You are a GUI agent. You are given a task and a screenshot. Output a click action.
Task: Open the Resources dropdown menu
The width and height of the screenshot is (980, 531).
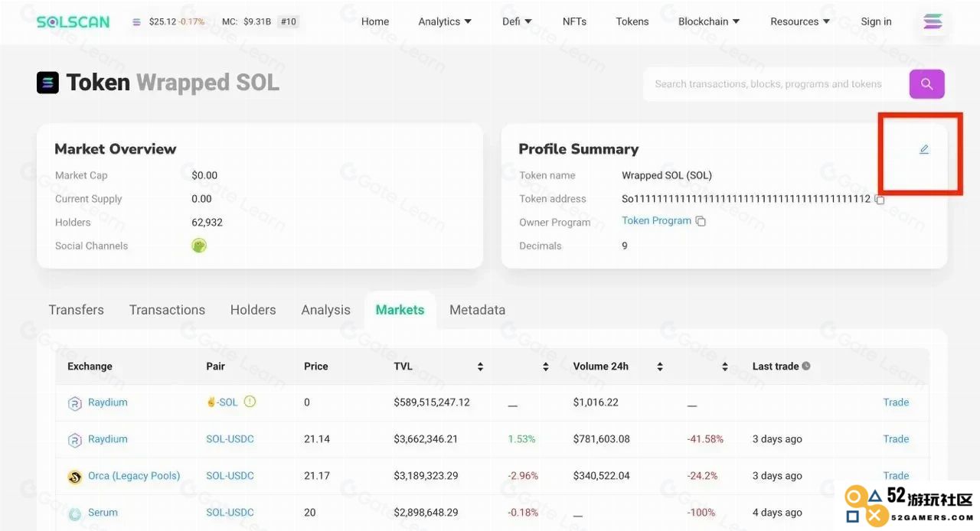coord(800,21)
